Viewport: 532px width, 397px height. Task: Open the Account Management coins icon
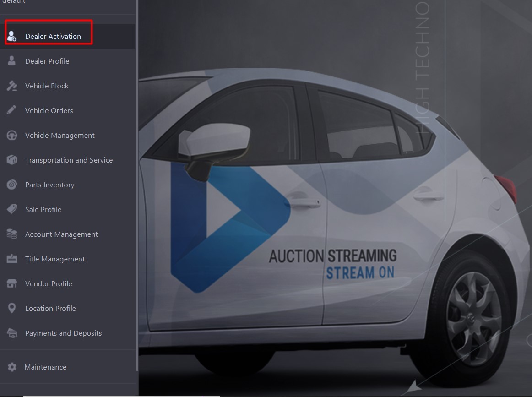(x=12, y=234)
